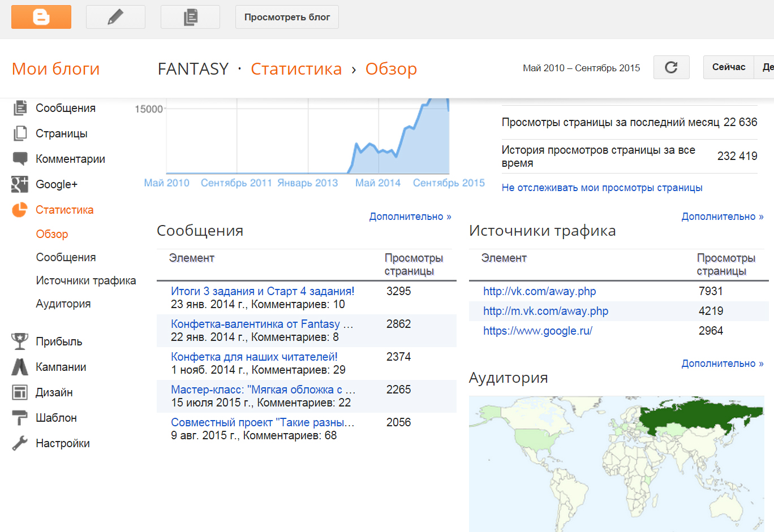The image size is (774, 532).
Task: Click the pencil new post button
Action: (115, 17)
